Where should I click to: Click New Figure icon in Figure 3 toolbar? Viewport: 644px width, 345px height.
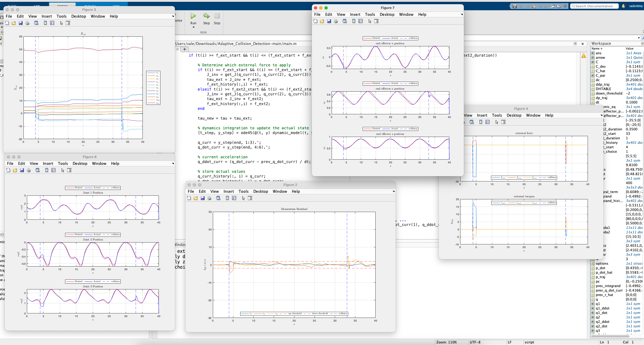point(7,23)
